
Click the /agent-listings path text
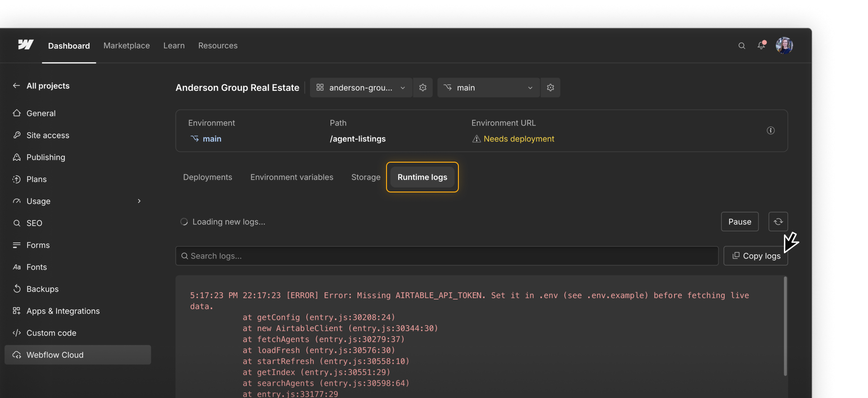[x=358, y=139]
